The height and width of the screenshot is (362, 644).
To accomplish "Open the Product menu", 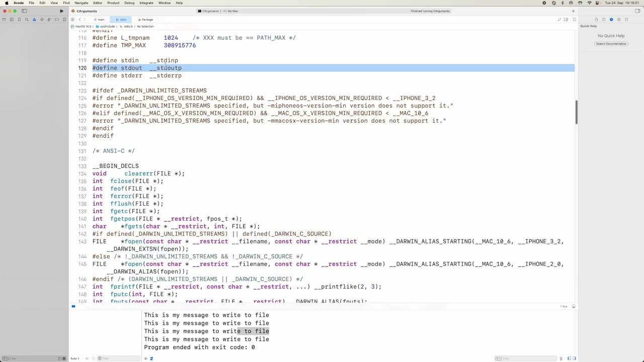I will (x=113, y=3).
